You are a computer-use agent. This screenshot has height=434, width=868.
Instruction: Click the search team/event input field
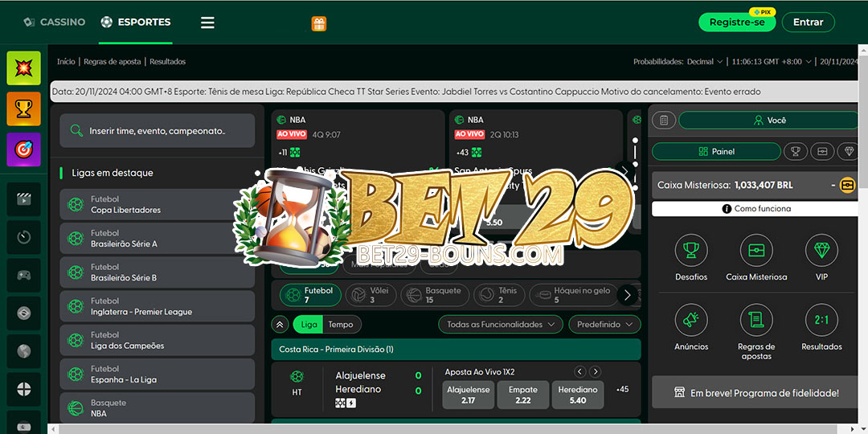158,131
